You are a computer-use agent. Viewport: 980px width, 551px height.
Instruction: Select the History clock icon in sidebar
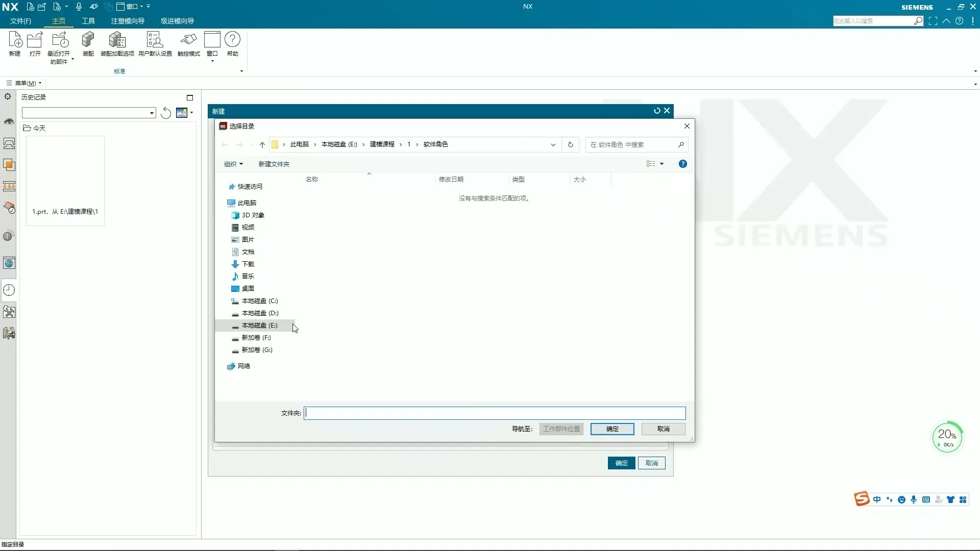pyautogui.click(x=9, y=290)
